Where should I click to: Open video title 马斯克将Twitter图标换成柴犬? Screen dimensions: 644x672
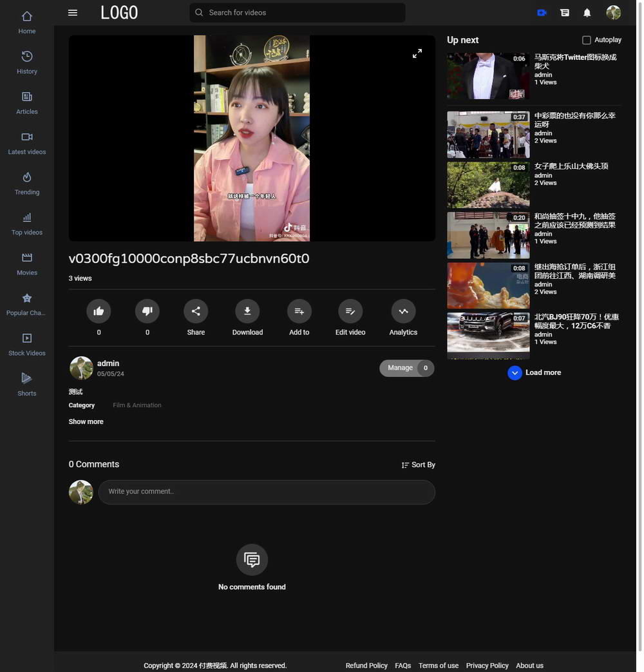(576, 62)
